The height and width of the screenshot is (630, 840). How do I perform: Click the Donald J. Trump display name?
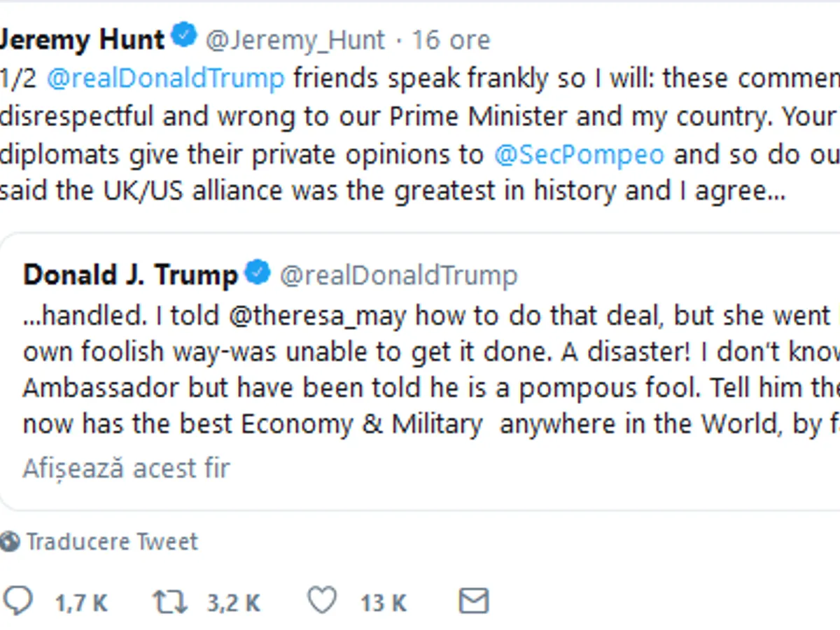[130, 274]
